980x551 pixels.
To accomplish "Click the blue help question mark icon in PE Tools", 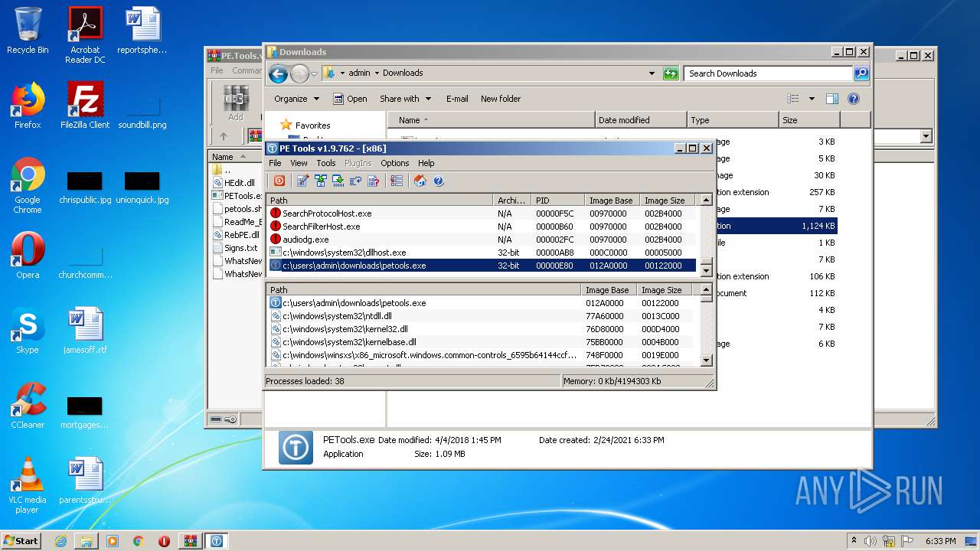I will pos(438,181).
